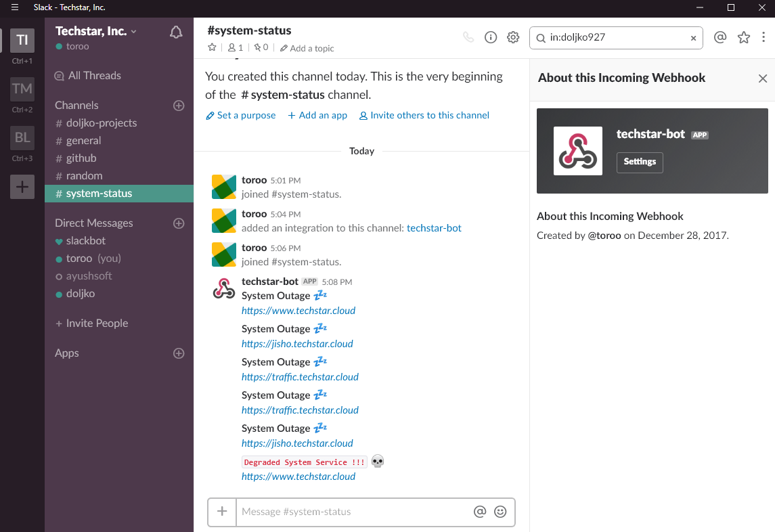This screenshot has width=775, height=532.
Task: Click the search field containing in:doljko927
Action: 616,38
